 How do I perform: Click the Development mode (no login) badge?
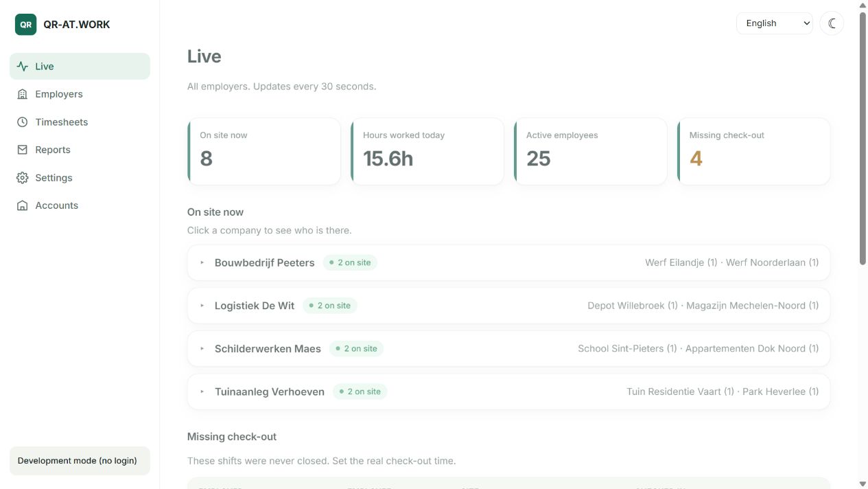[x=80, y=461]
